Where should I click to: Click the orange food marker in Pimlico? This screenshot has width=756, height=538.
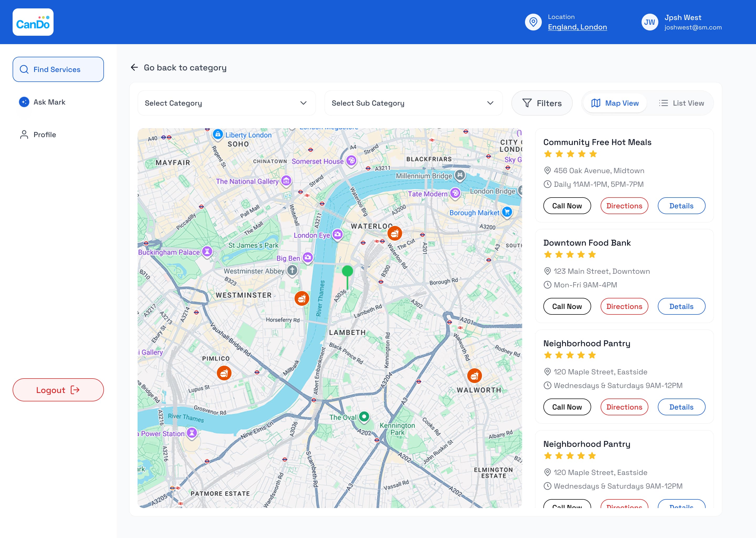(x=224, y=373)
